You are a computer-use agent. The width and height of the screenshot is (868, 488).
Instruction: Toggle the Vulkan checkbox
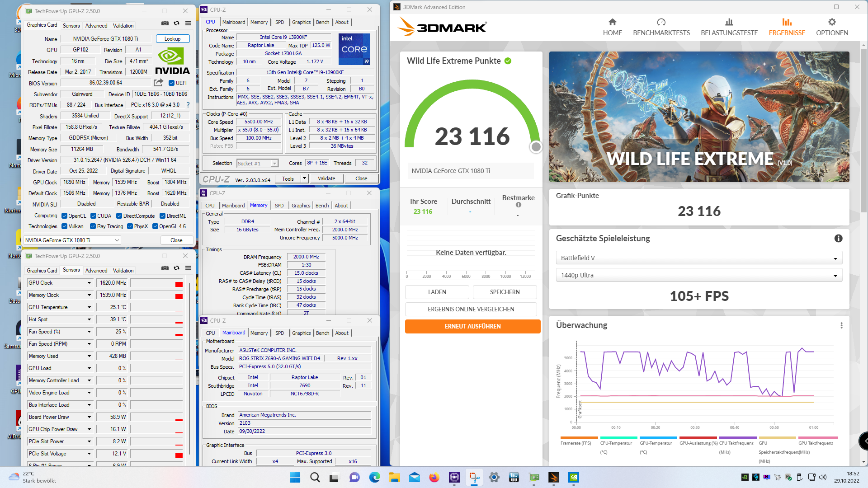click(x=64, y=226)
